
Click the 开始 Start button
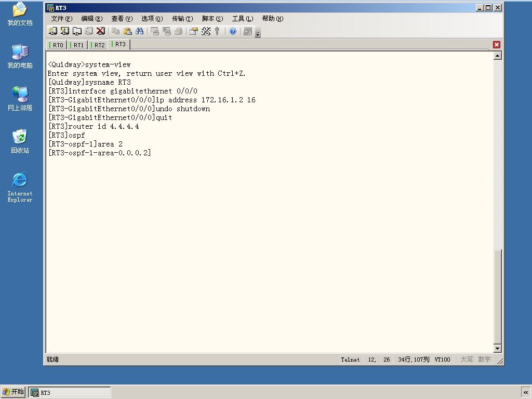13,392
